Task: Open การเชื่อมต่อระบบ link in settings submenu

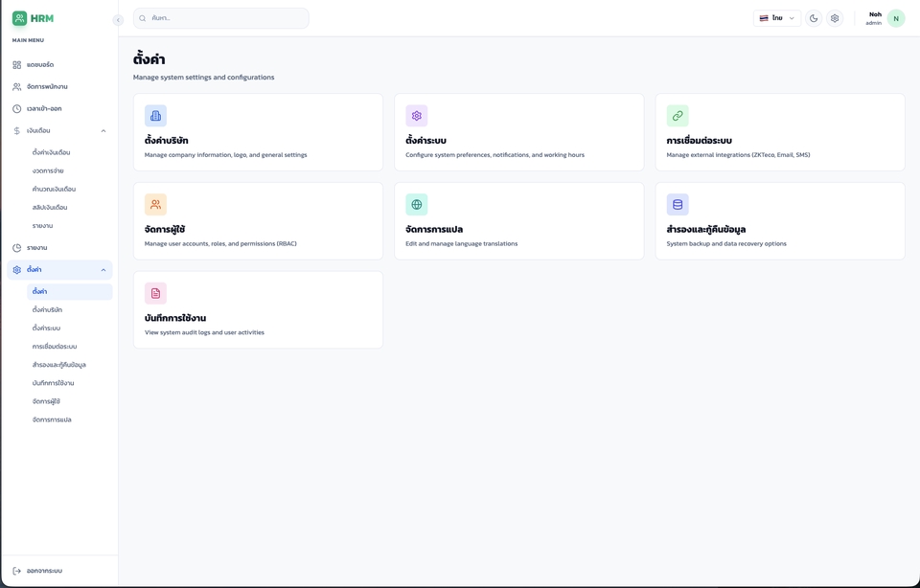Action: tap(55, 347)
